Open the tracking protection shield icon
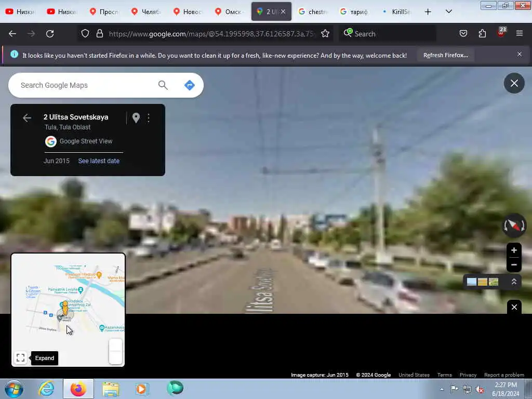The width and height of the screenshot is (532, 399). point(85,33)
